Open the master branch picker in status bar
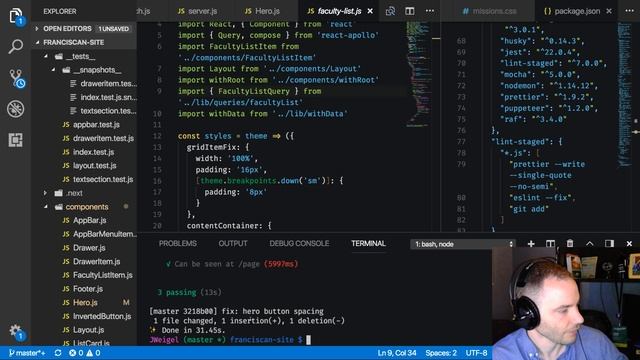Viewport: 640px width, 360px height. point(27,353)
